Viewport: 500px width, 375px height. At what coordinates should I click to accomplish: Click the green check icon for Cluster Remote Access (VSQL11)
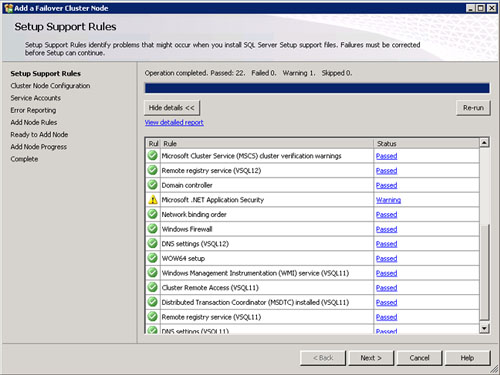pos(153,288)
